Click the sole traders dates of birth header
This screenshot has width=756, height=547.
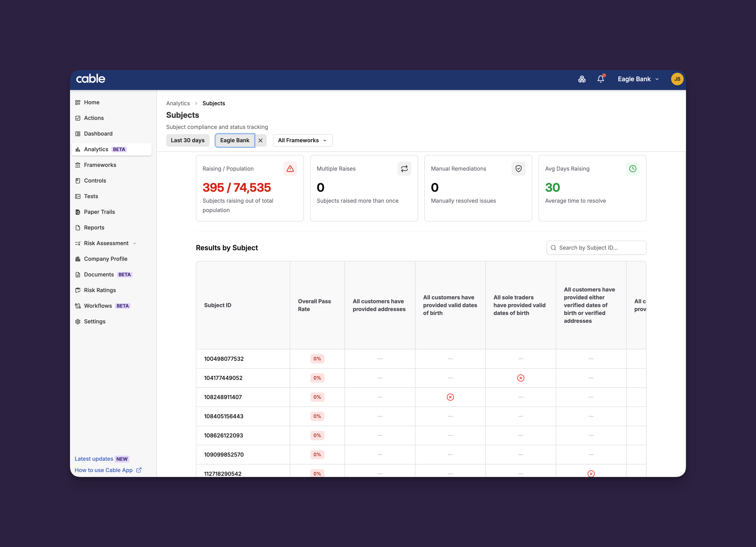[520, 305]
